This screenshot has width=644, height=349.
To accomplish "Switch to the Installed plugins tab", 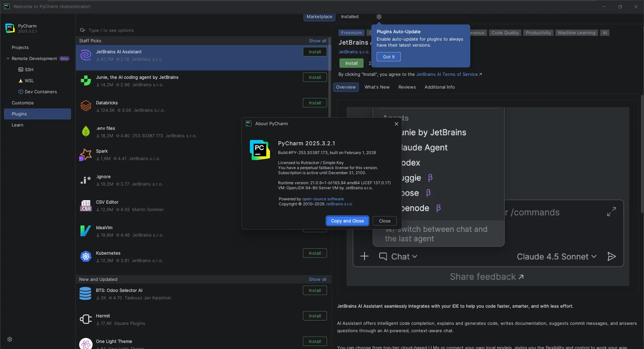I will 350,17.
